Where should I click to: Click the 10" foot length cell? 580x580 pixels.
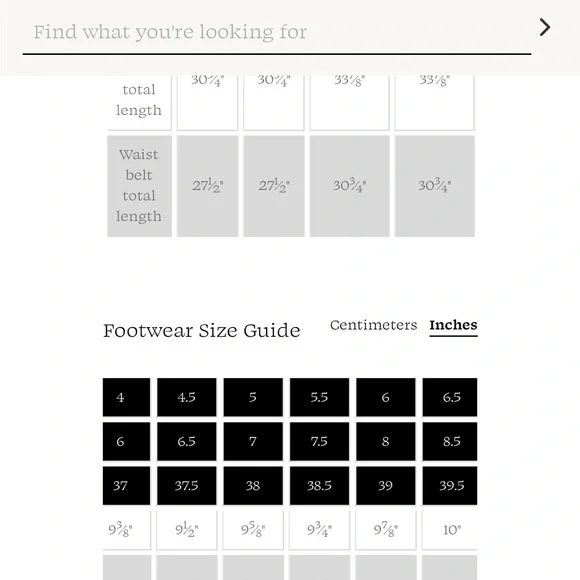450,530
